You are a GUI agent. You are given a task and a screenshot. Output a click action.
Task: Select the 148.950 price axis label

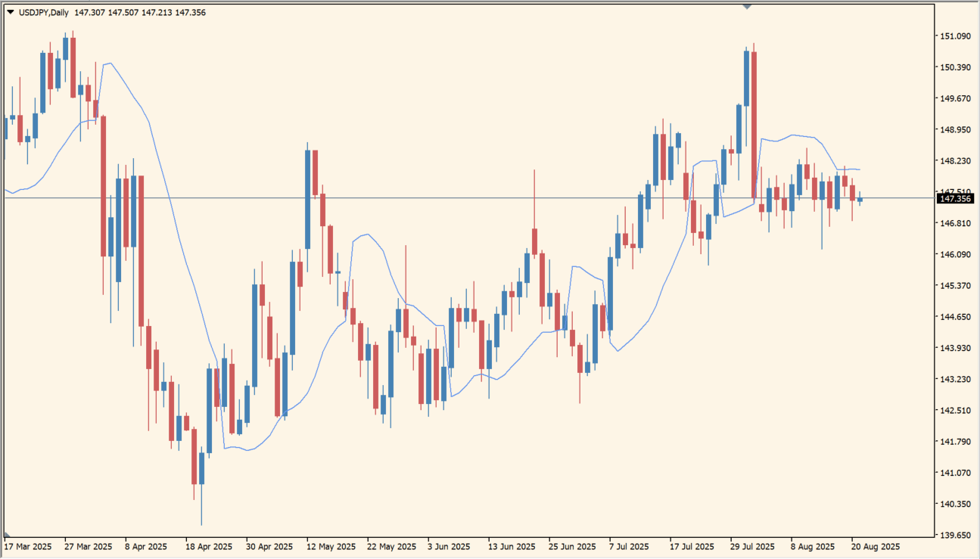956,129
